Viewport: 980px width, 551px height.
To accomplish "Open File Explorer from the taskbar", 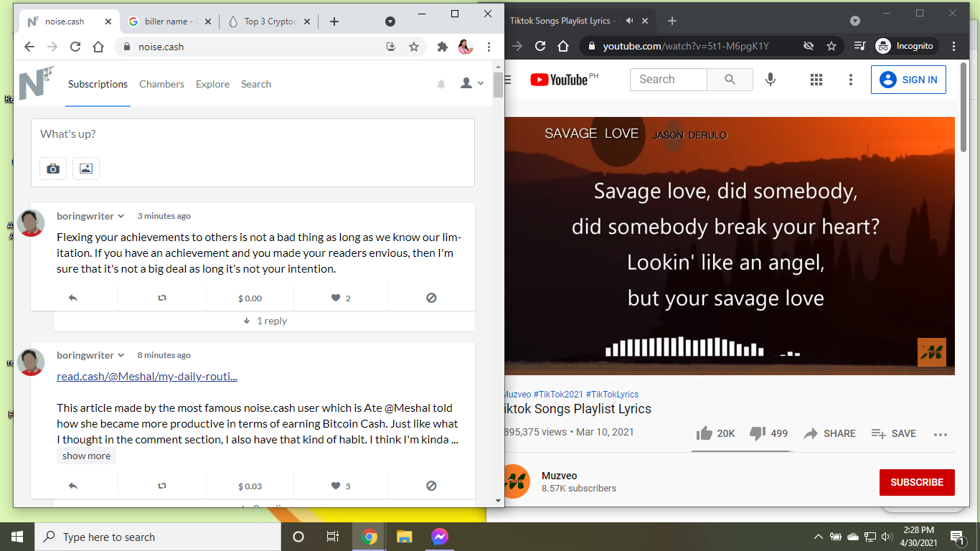I will click(x=405, y=537).
